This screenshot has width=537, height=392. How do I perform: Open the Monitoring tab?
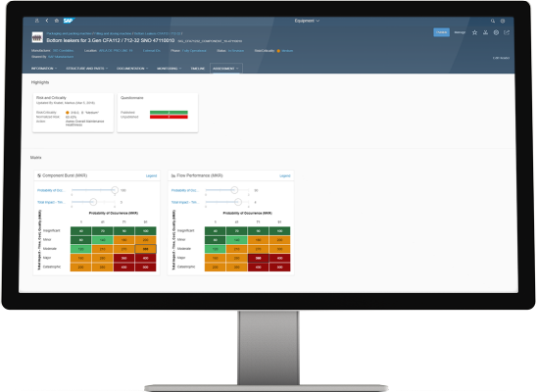(169, 69)
